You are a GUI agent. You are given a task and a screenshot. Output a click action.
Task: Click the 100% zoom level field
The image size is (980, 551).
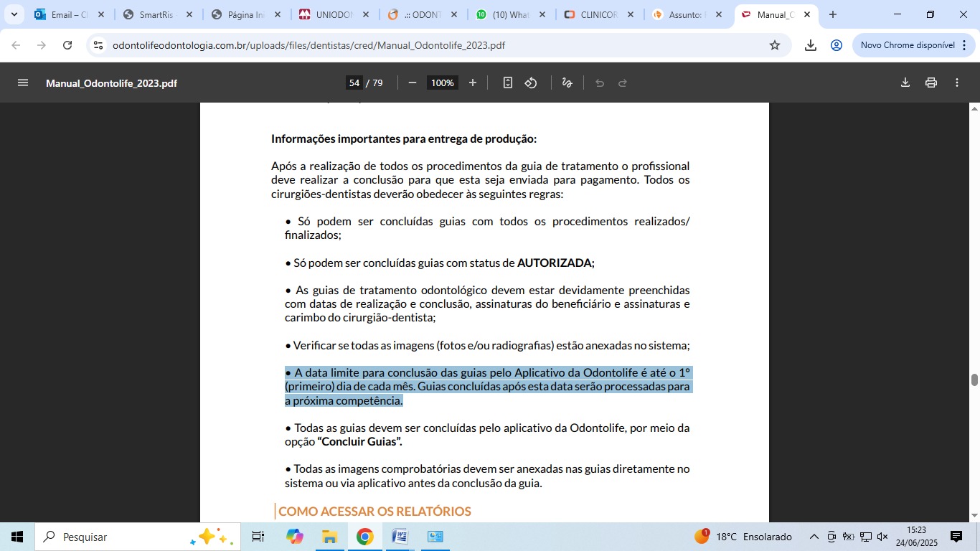[x=443, y=83]
